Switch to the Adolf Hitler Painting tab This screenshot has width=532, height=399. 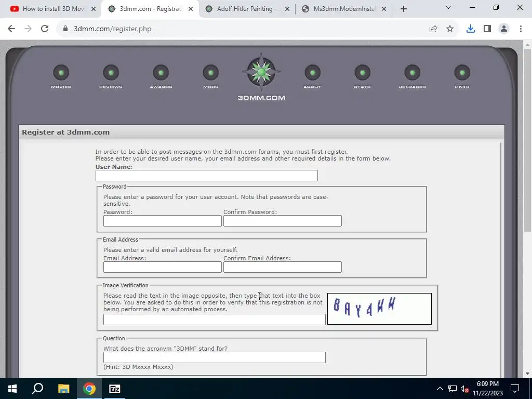pyautogui.click(x=247, y=9)
